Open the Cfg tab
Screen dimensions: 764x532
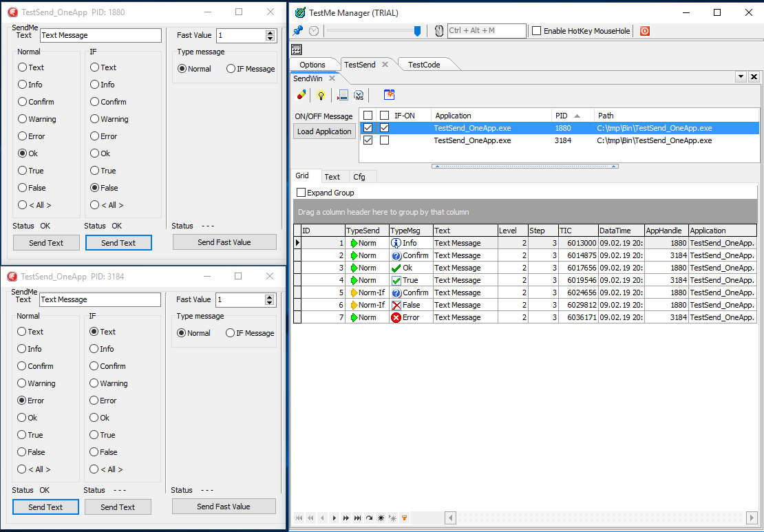(359, 177)
